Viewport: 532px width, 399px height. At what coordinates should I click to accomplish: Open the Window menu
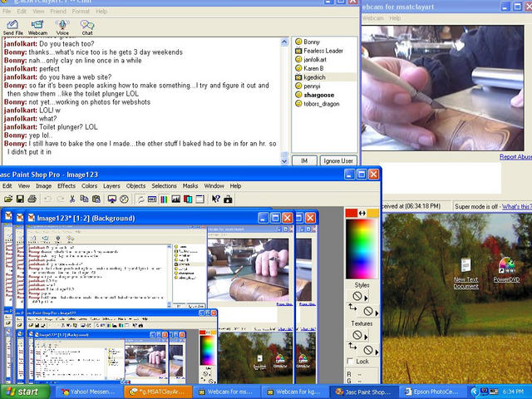pos(214,186)
